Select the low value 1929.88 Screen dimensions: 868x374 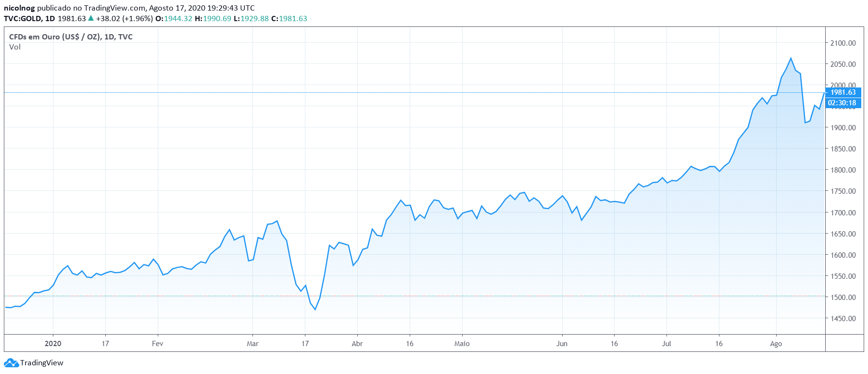coord(254,19)
